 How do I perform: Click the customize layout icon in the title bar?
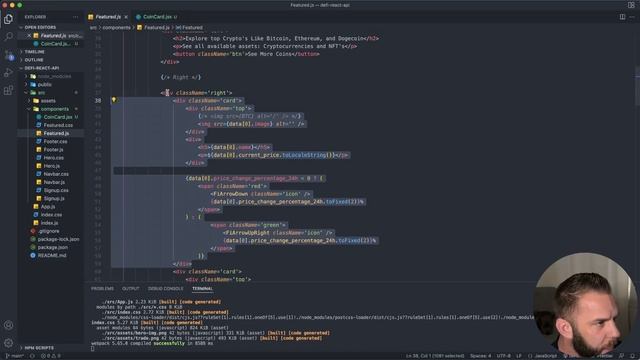pyautogui.click(x=631, y=5)
